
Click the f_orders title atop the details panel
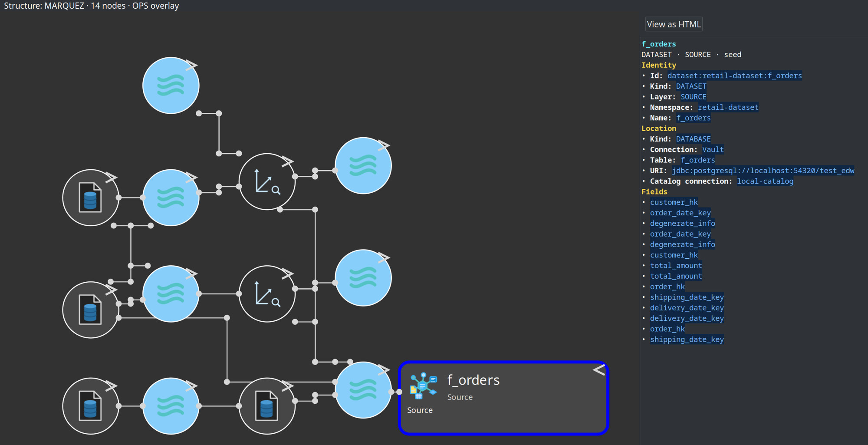coord(658,44)
